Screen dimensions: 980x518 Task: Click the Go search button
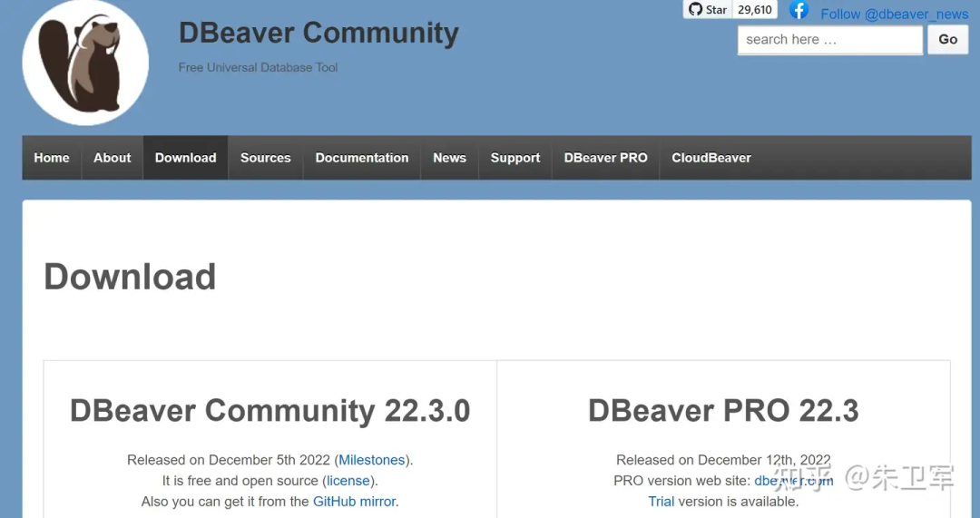(947, 39)
